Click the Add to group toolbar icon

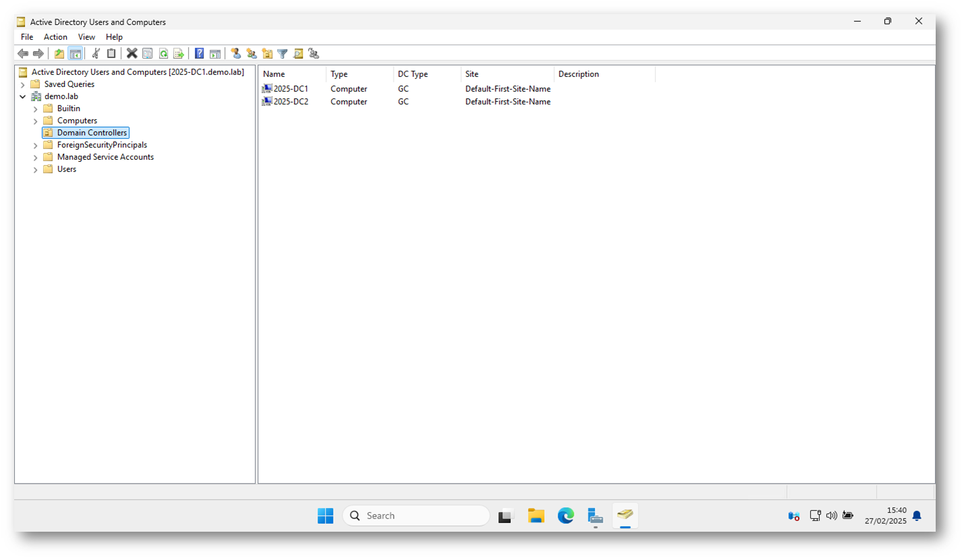pyautogui.click(x=313, y=53)
